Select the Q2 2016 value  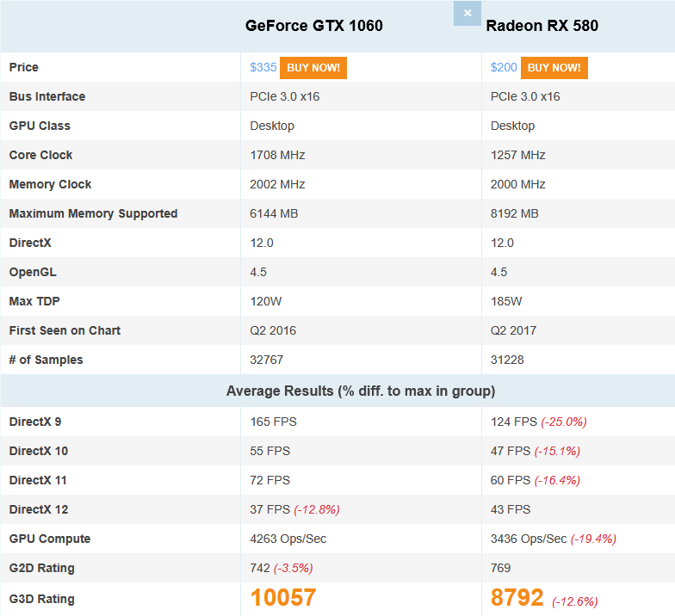[x=273, y=330]
